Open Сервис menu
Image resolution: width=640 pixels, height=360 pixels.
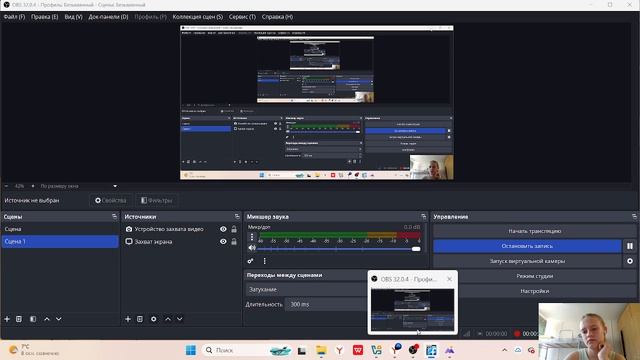242,17
